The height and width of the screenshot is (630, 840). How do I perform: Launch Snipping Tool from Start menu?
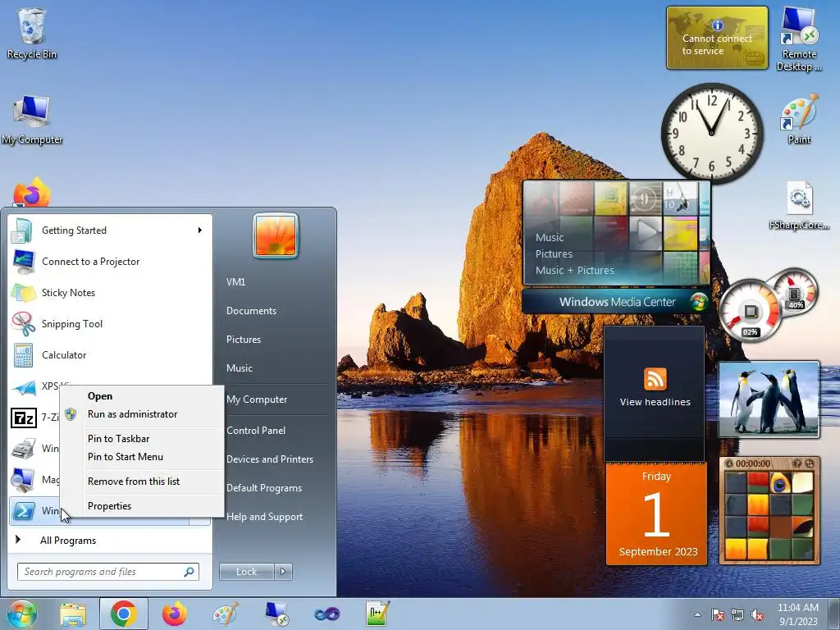pyautogui.click(x=111, y=323)
